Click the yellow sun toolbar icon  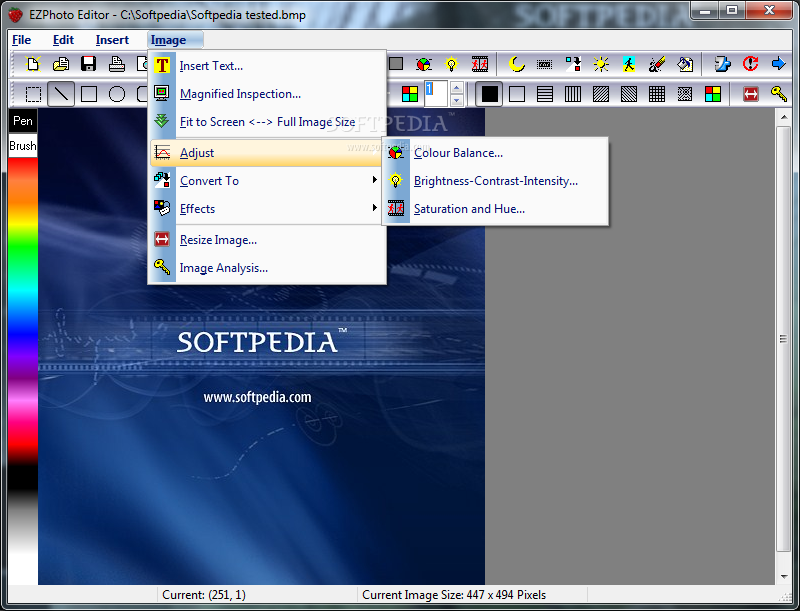click(x=601, y=64)
